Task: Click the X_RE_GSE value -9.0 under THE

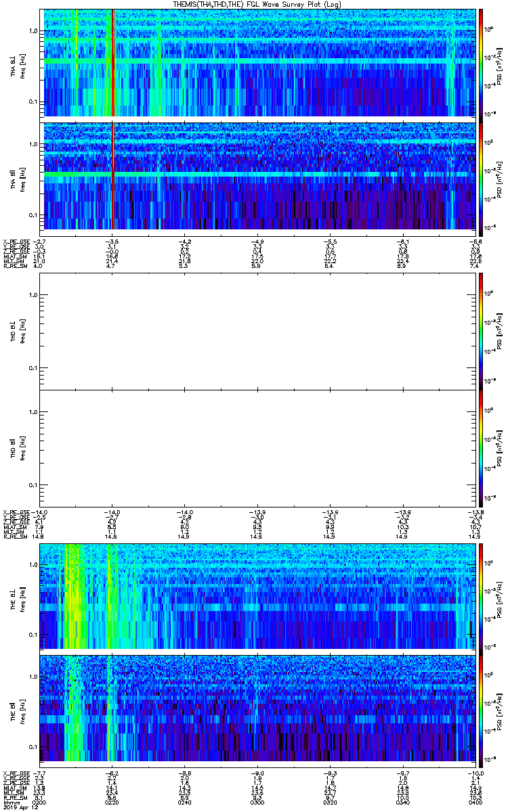Action: pyautogui.click(x=257, y=773)
